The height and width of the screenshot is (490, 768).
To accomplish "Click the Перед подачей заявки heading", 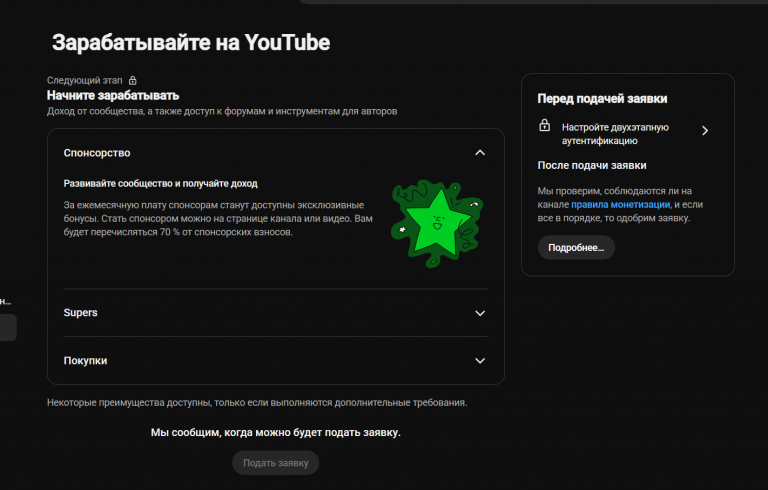I will click(x=602, y=98).
